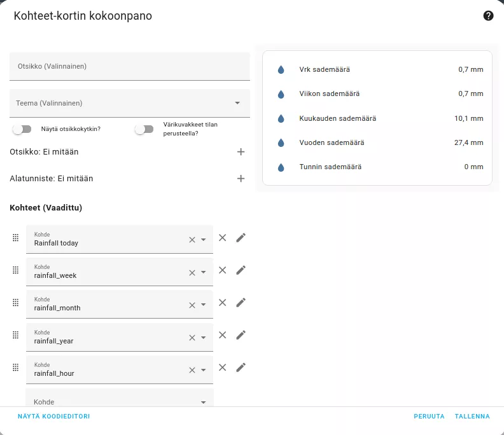Remove the rainfall_week entity row

[x=223, y=270]
